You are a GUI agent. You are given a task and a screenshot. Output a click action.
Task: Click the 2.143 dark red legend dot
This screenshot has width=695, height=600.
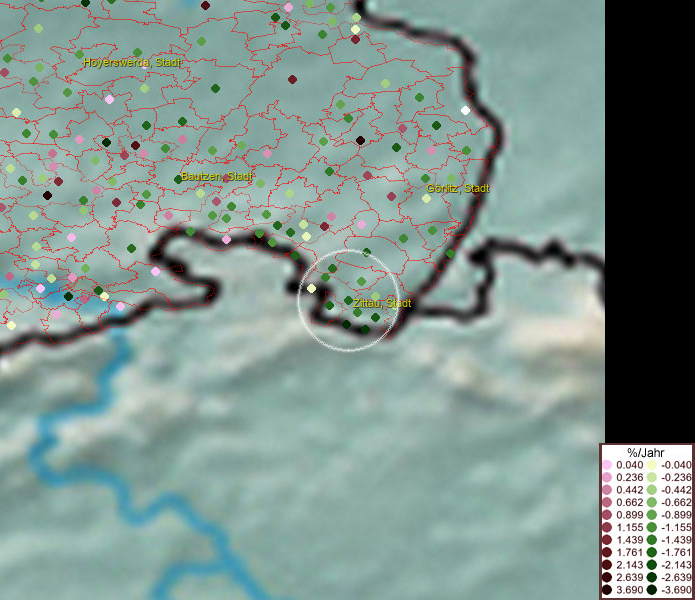pyautogui.click(x=606, y=566)
